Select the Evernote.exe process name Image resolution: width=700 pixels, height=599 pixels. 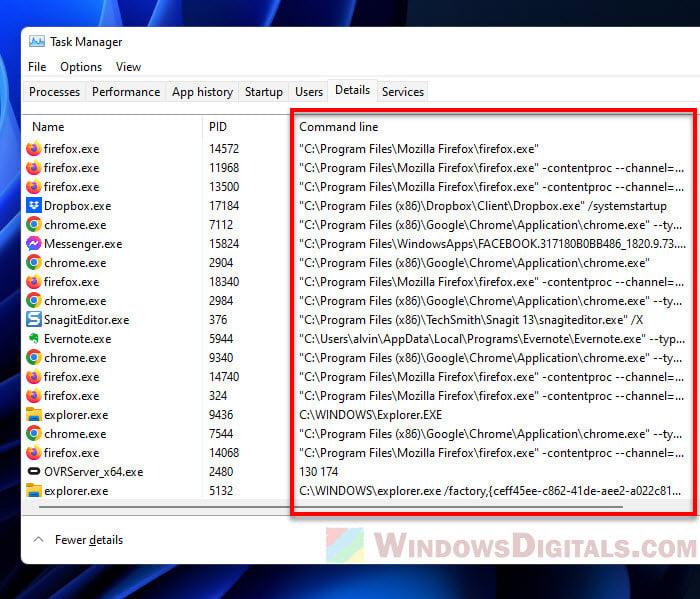(x=78, y=339)
